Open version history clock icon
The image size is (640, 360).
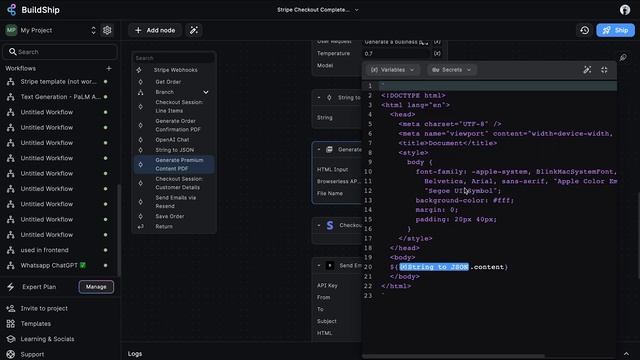tap(584, 30)
